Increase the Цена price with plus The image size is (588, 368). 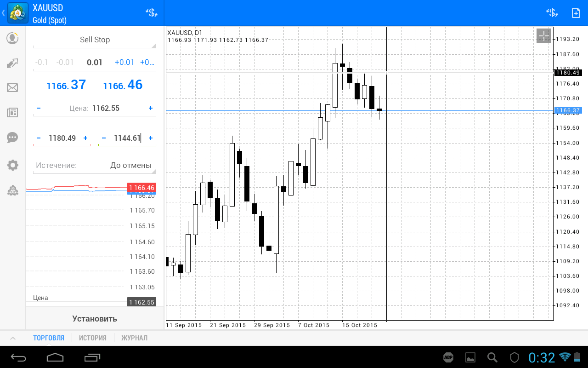(x=151, y=108)
